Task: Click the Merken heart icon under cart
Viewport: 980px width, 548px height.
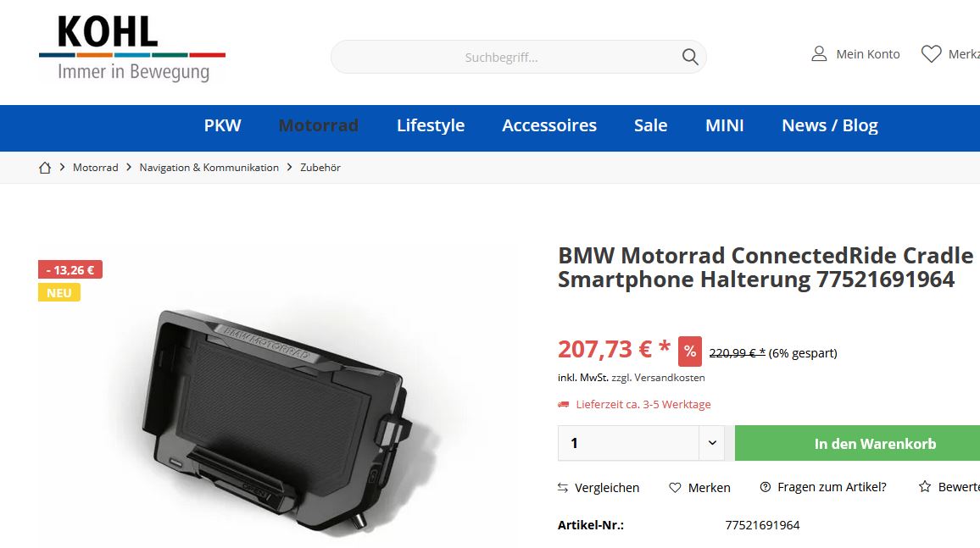Action: (x=675, y=488)
